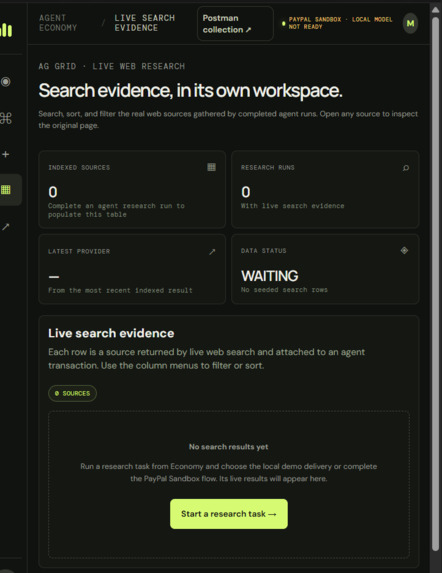Click the diagonal arrow sidebar icon
The height and width of the screenshot is (573, 442).
[5, 227]
